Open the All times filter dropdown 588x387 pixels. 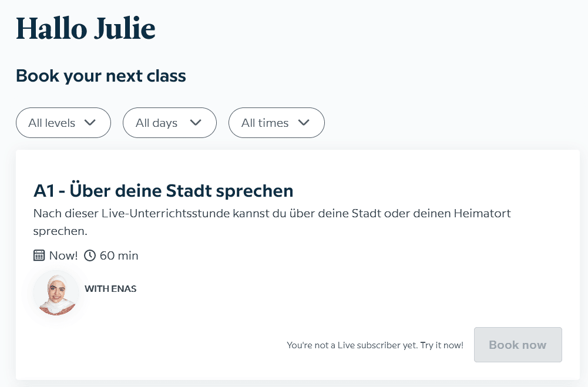[x=276, y=123]
